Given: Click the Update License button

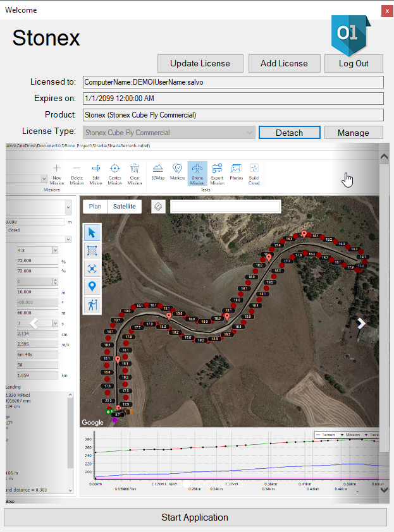Looking at the screenshot, I should point(200,63).
